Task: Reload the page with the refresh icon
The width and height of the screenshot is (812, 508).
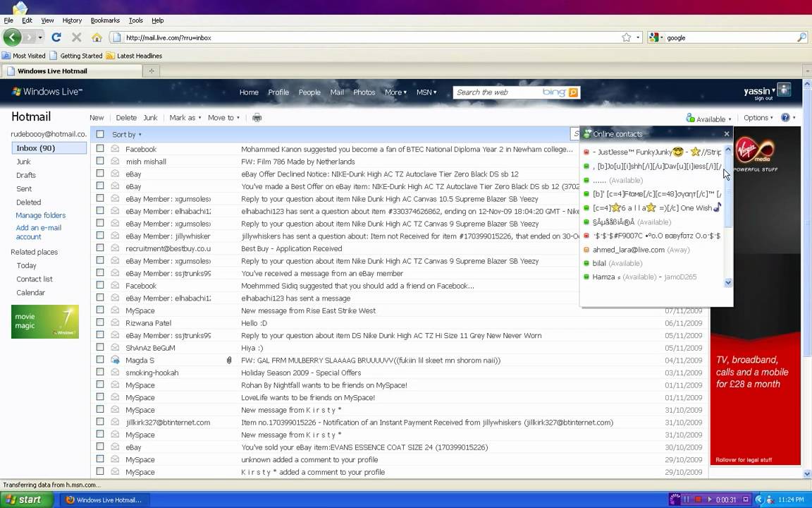Action: [x=56, y=37]
